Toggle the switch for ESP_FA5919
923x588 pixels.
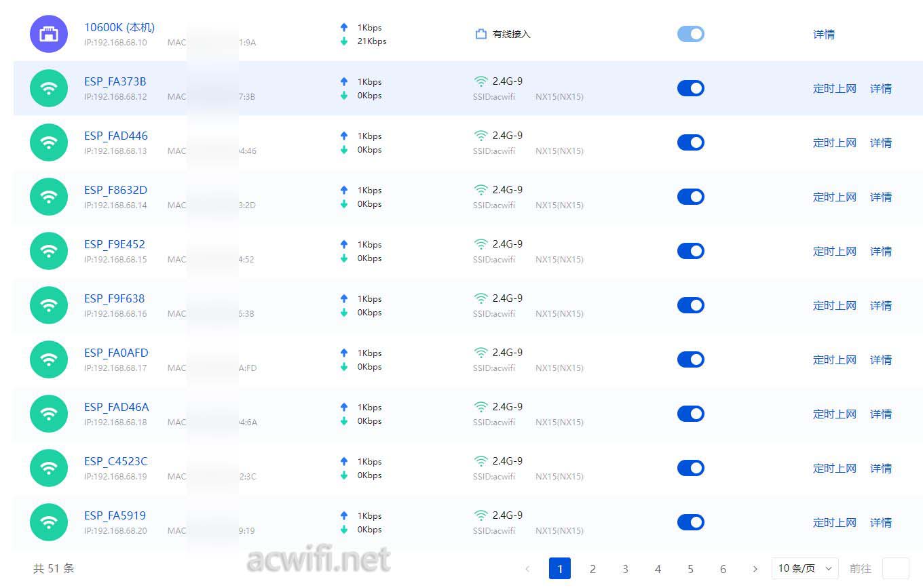click(691, 522)
